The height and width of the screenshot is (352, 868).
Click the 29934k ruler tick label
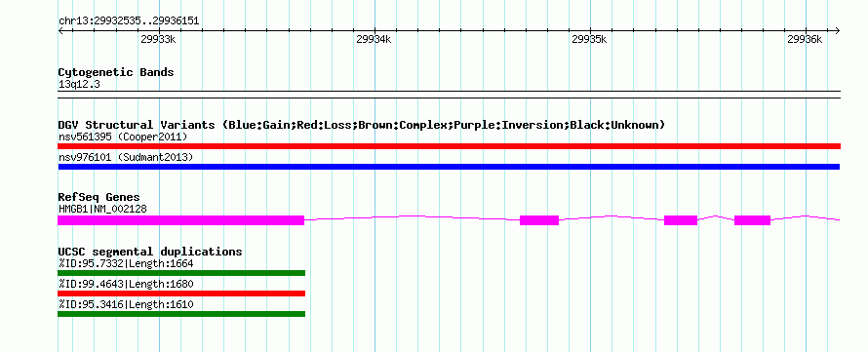click(374, 39)
